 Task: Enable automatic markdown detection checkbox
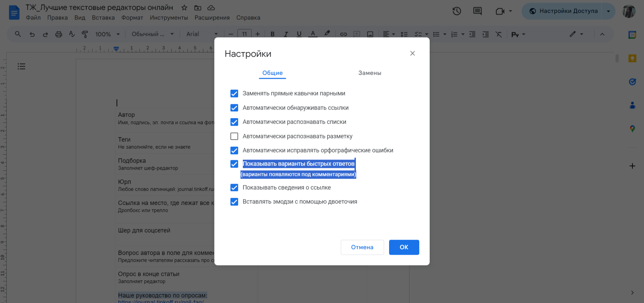(234, 136)
